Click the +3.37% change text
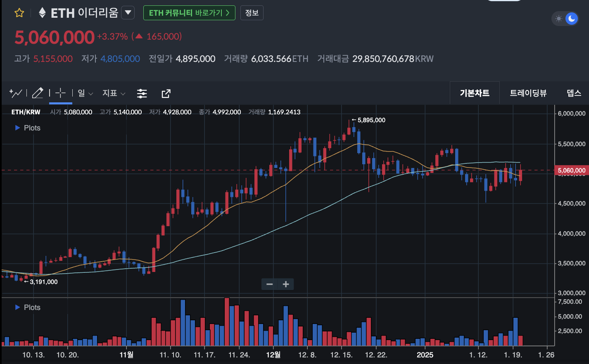The width and height of the screenshot is (589, 364). (112, 36)
